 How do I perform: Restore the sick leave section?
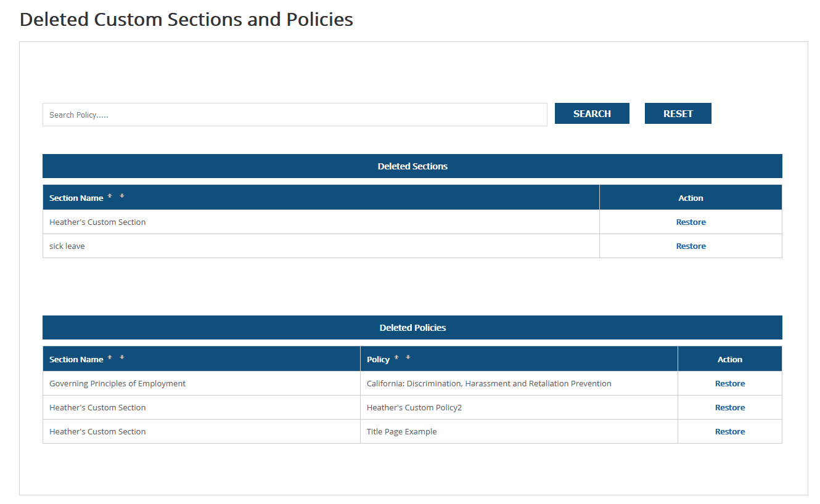click(691, 246)
